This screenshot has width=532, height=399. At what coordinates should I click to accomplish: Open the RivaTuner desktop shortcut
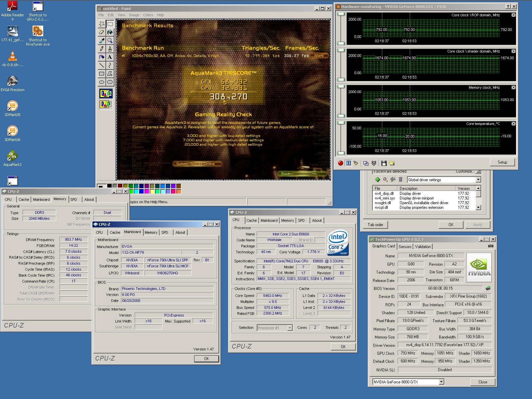[x=38, y=36]
